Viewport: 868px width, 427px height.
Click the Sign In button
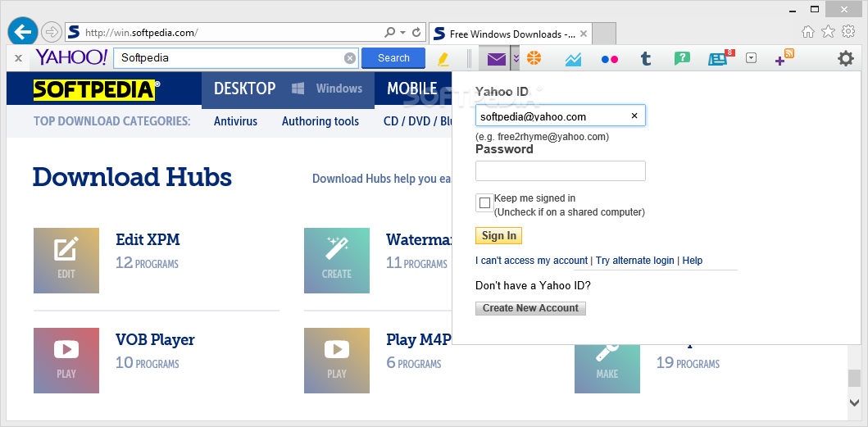499,235
